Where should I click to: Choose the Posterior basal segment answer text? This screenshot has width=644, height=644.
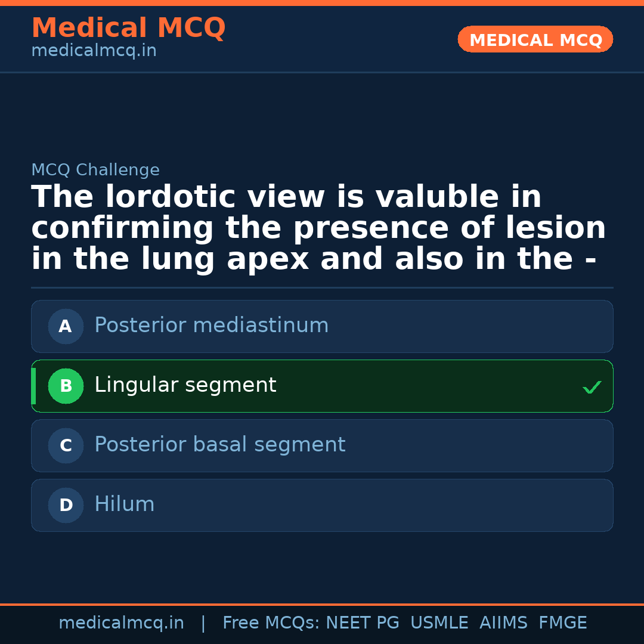click(x=219, y=445)
